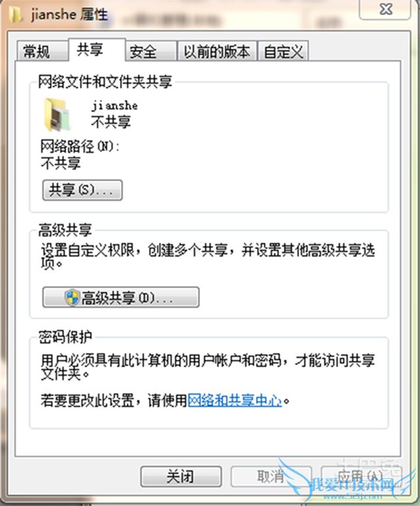Open the 自定义 tab
The height and width of the screenshot is (506, 420).
(x=283, y=51)
